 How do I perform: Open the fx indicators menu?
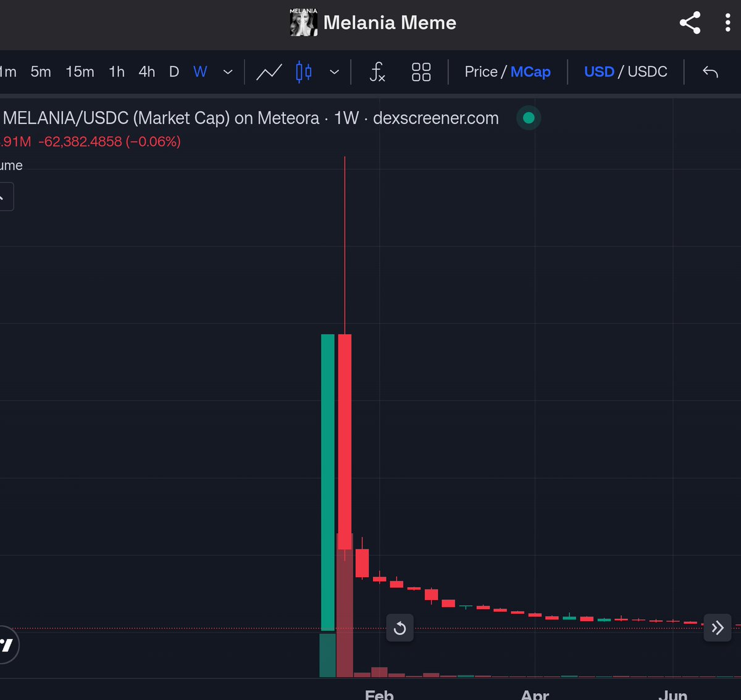[377, 72]
